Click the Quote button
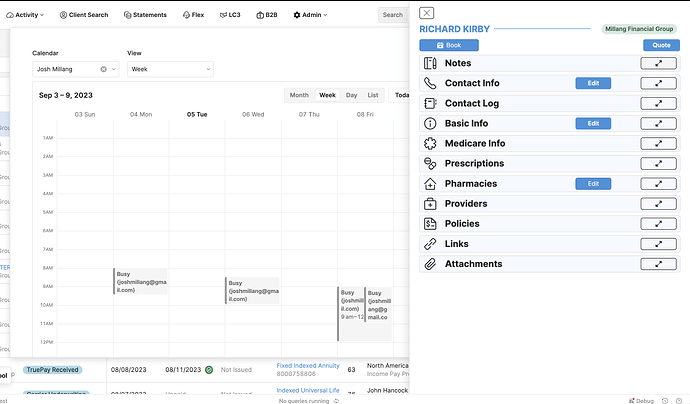This screenshot has width=690, height=404. pyautogui.click(x=661, y=45)
